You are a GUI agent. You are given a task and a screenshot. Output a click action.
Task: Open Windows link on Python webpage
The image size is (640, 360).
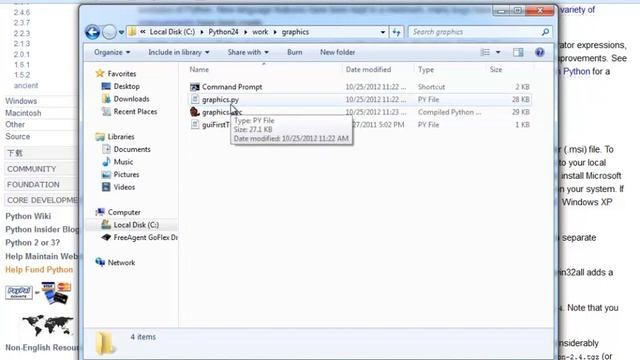(21, 101)
